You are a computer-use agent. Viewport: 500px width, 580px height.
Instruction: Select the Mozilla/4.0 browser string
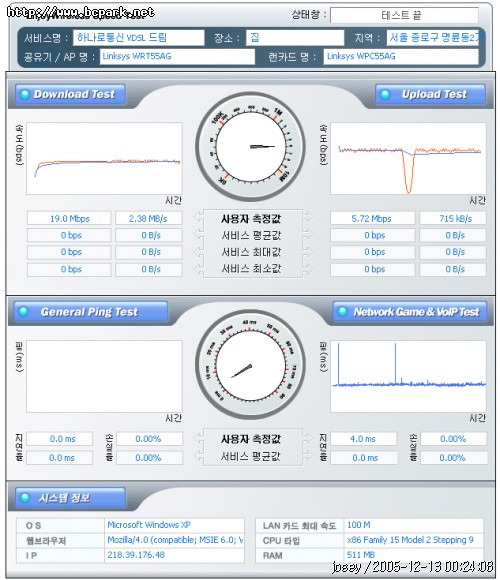click(x=175, y=540)
